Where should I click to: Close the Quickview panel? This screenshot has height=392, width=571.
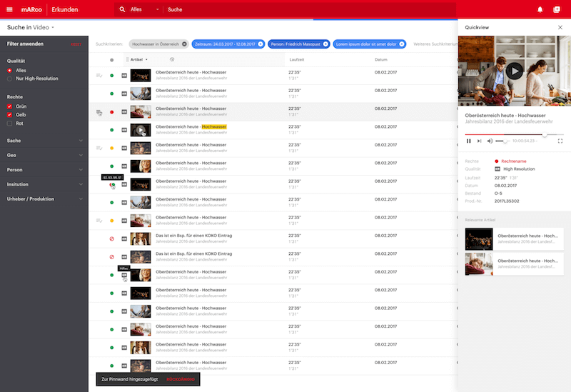coord(560,27)
